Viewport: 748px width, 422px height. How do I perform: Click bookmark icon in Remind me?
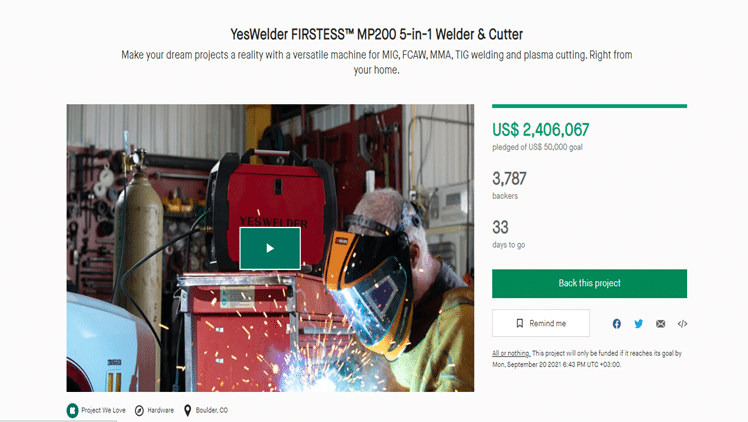(519, 323)
